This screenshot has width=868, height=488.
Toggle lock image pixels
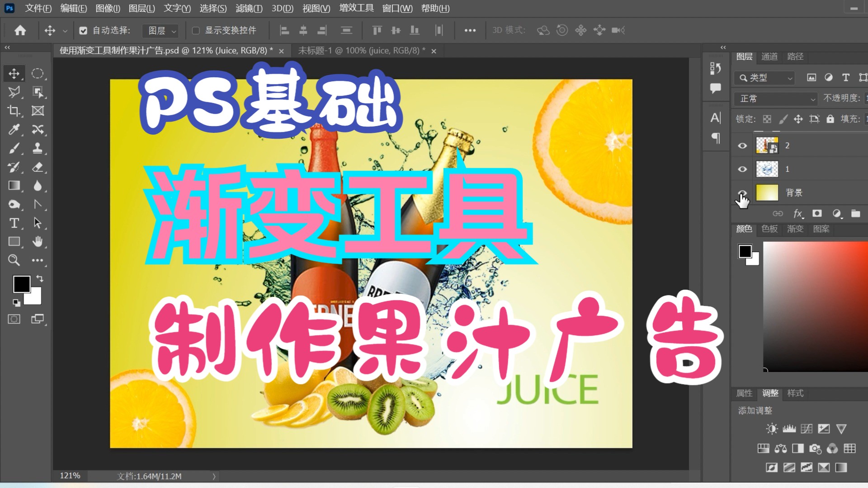tap(783, 119)
